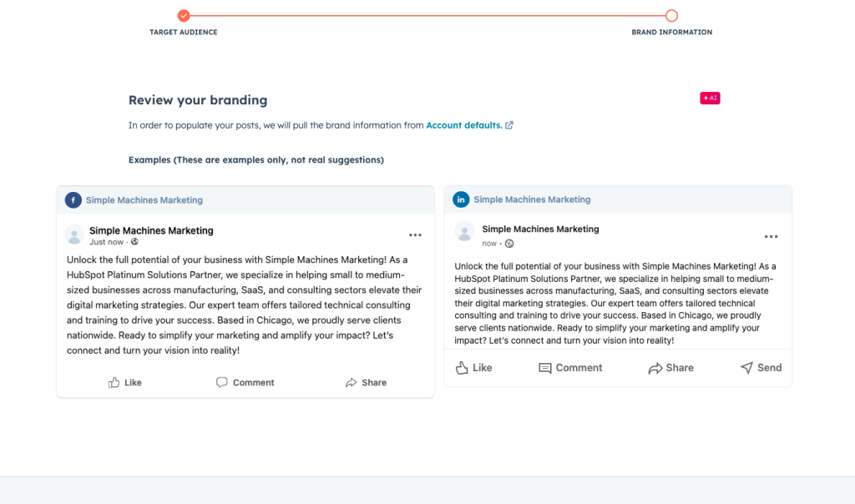The width and height of the screenshot is (855, 504).
Task: Comment on the Facebook example post
Action: click(x=245, y=383)
